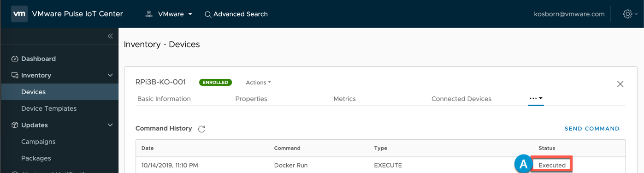Viewport: 644px width, 173px height.
Task: Collapse the Updates section chevron
Action: (x=110, y=125)
